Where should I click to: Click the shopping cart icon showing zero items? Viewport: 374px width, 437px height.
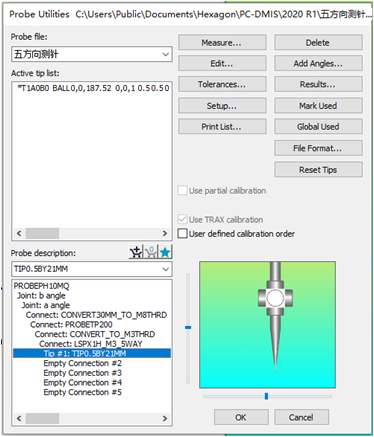click(x=151, y=252)
